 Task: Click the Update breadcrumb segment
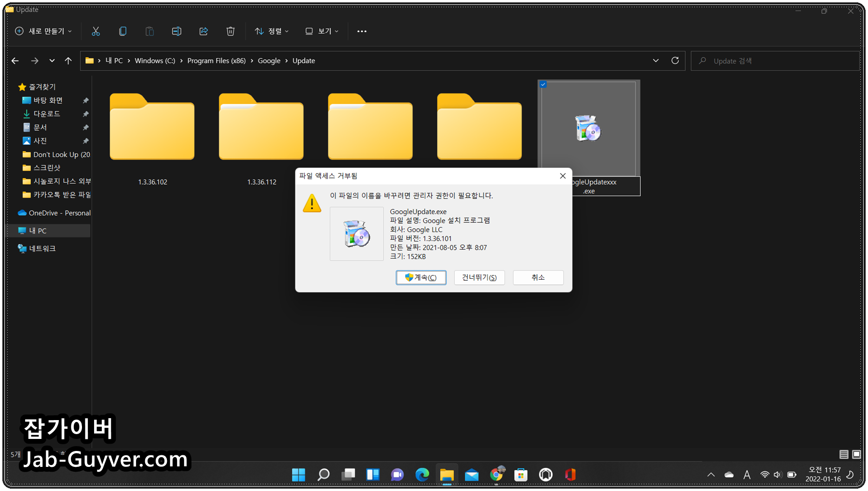coord(304,61)
